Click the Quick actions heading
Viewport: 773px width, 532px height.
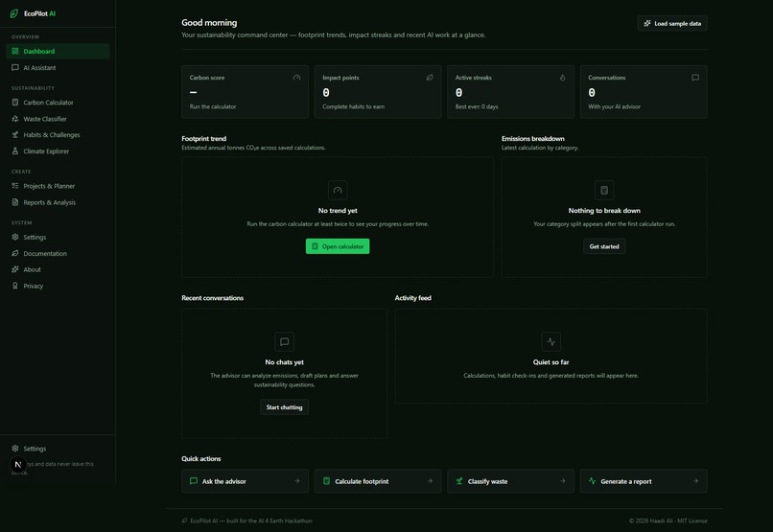[201, 458]
